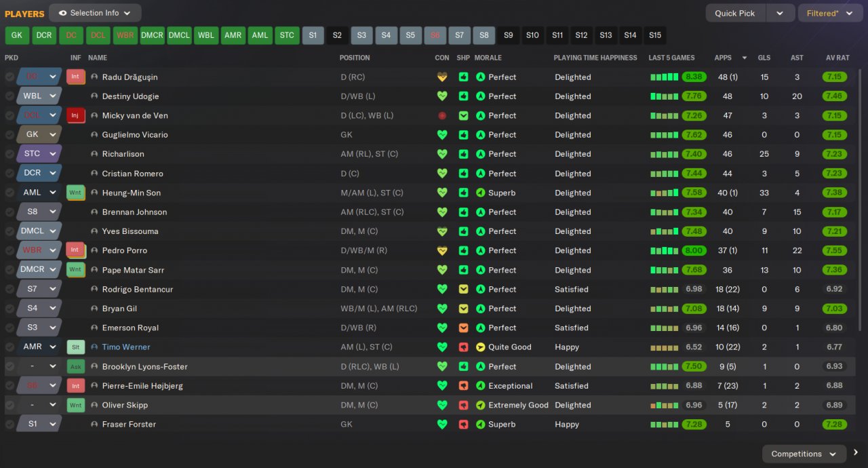This screenshot has height=468, width=868.
Task: Click Richarlison's 25 goals cell
Action: click(764, 154)
